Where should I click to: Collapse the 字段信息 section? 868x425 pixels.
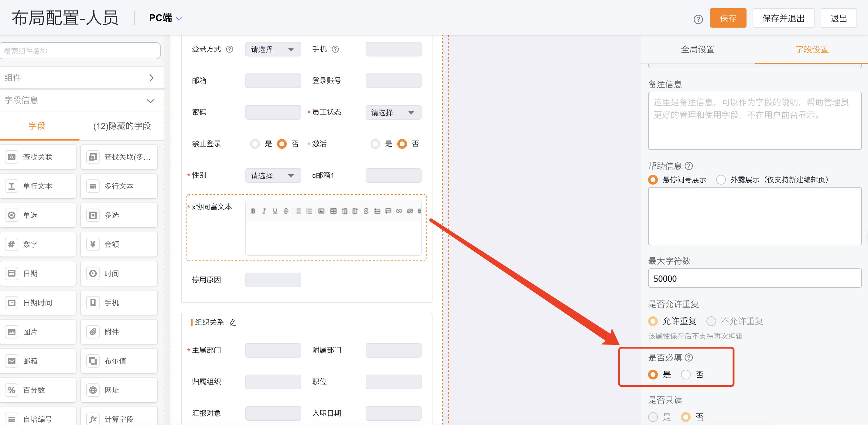(x=150, y=100)
